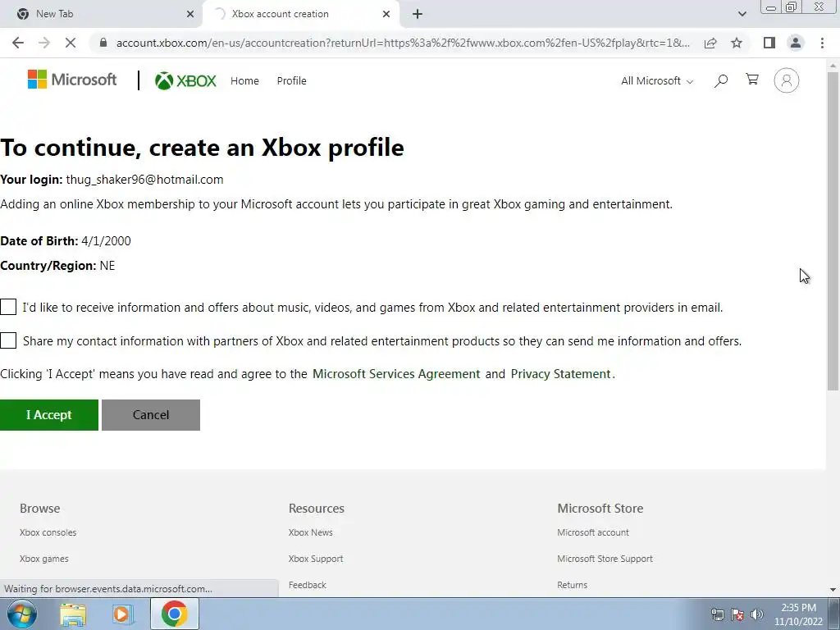Check the receive information and offers checkbox
The width and height of the screenshot is (840, 630).
(8, 307)
